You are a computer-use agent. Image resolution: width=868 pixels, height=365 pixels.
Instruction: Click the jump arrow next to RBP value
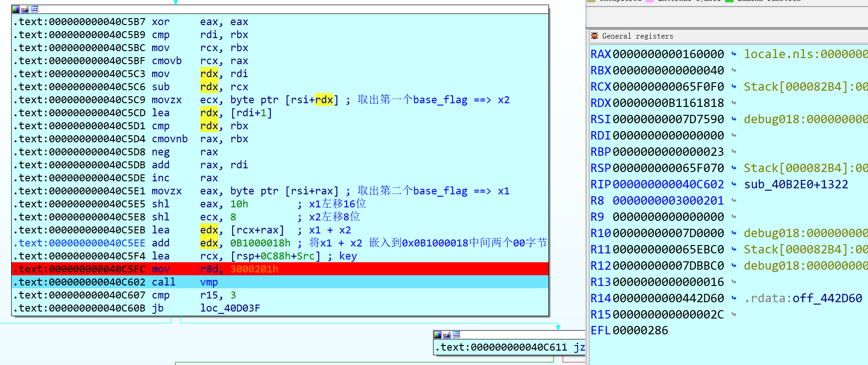click(734, 152)
